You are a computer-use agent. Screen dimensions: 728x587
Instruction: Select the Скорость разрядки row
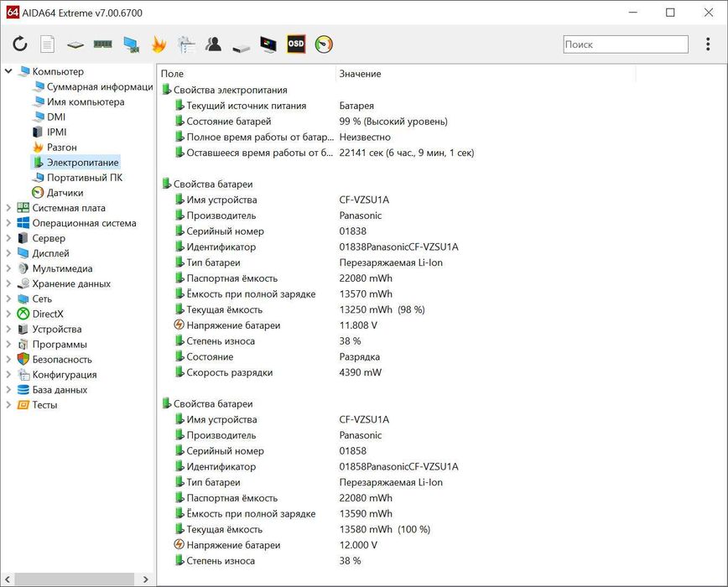(278, 372)
